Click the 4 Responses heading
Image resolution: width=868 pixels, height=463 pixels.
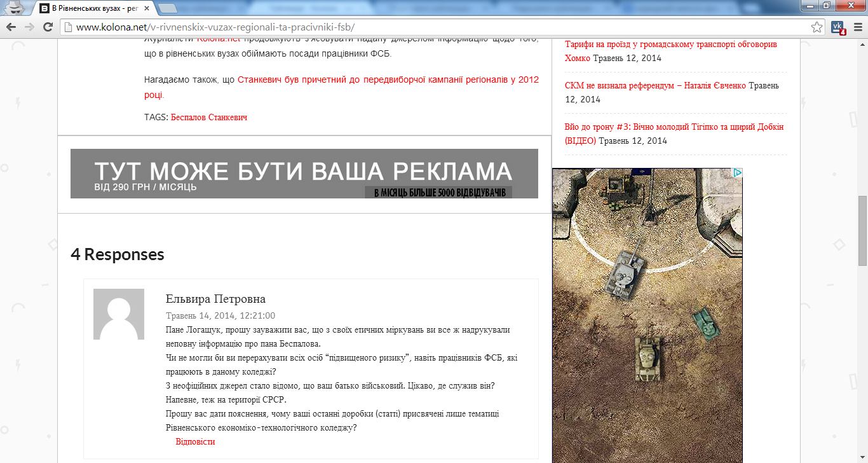click(118, 254)
